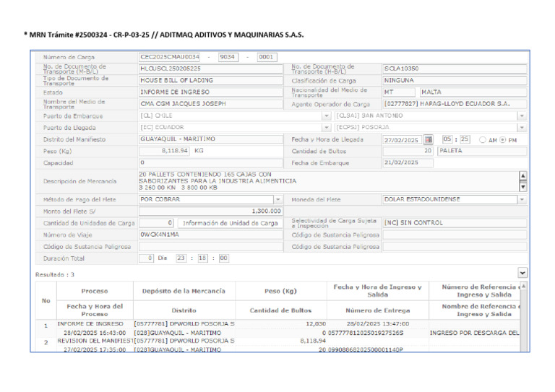Open the Moneda del Flete dropdown
Screen dimensions: 555x392
(522, 200)
